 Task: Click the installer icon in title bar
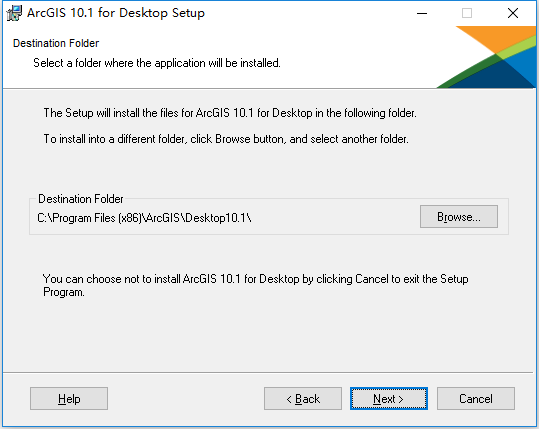(x=14, y=13)
